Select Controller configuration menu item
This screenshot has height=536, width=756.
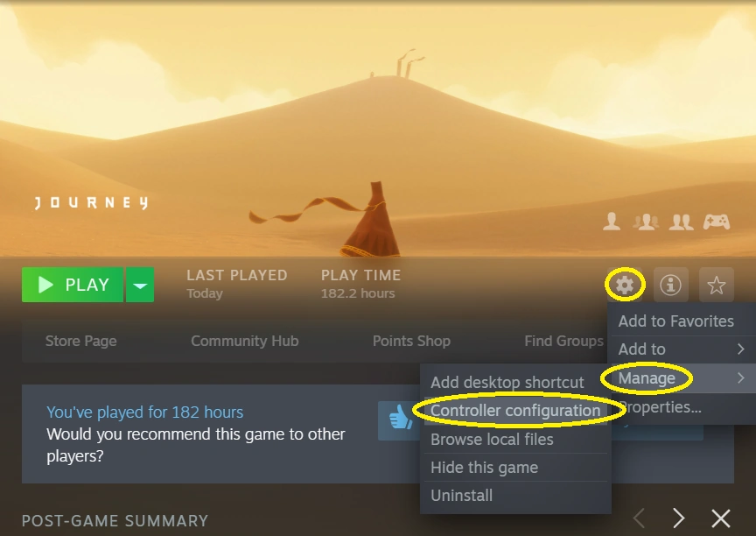(515, 411)
